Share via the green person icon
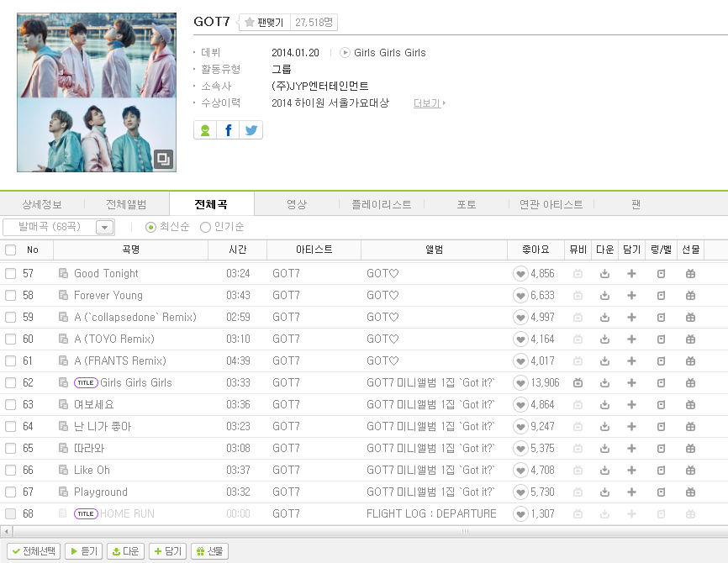This screenshot has width=728, height=563. (x=205, y=130)
